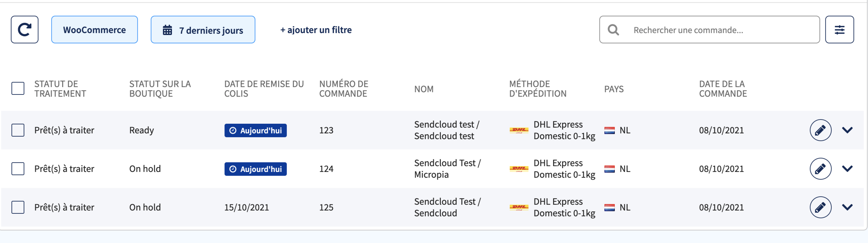The width and height of the screenshot is (868, 243).
Task: Click the search magnifier icon
Action: (x=613, y=30)
